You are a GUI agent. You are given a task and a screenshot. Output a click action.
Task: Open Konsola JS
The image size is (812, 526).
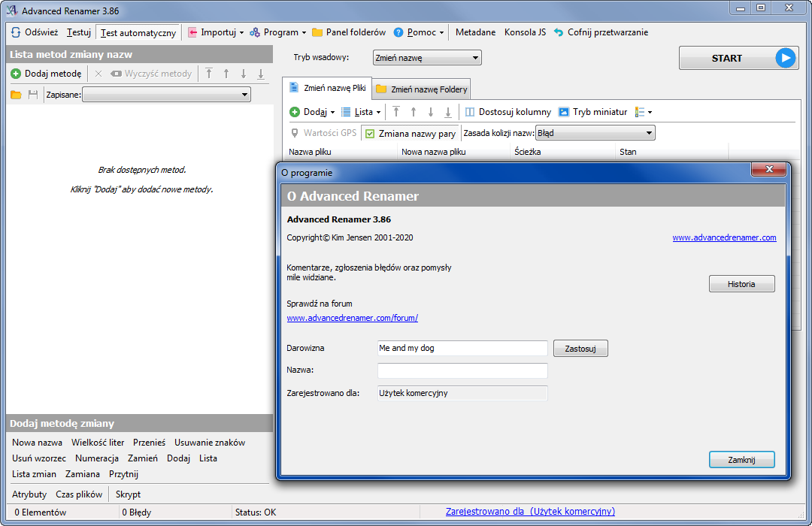(525, 32)
